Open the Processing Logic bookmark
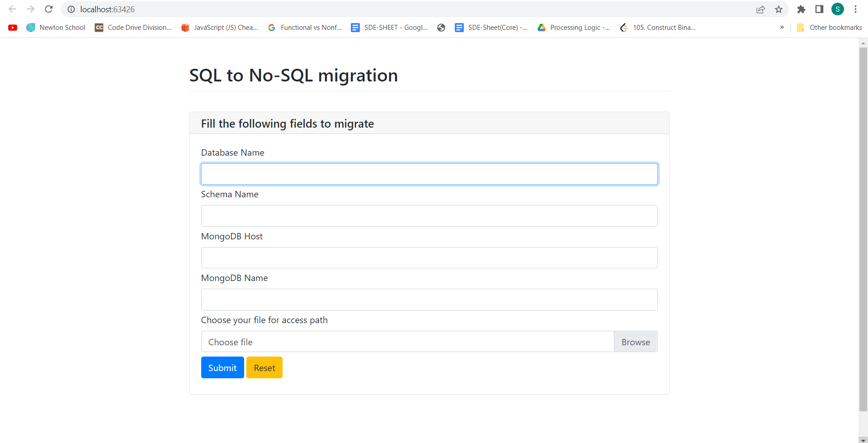868x443 pixels. pos(573,28)
